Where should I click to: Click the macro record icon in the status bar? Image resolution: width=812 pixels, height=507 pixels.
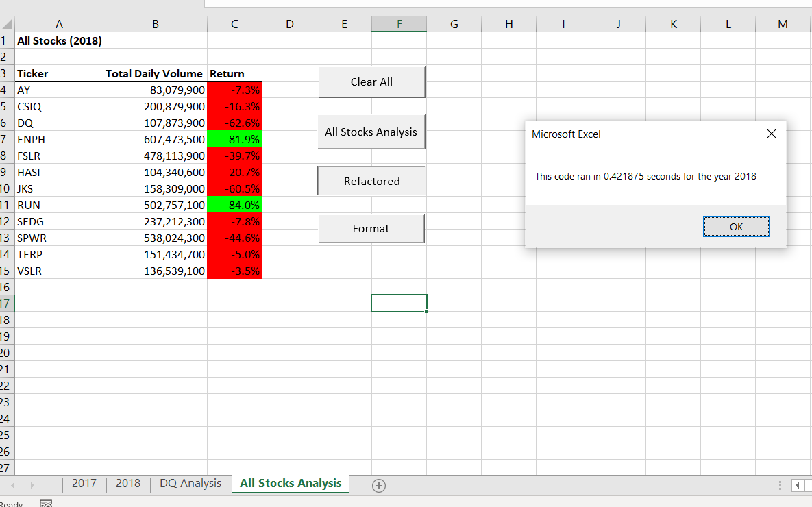[x=46, y=503]
